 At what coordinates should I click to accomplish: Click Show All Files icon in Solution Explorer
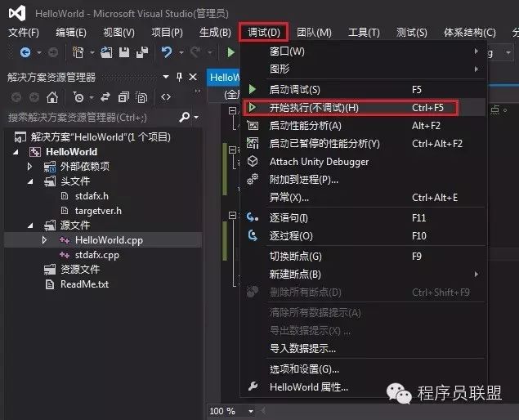coord(141,97)
